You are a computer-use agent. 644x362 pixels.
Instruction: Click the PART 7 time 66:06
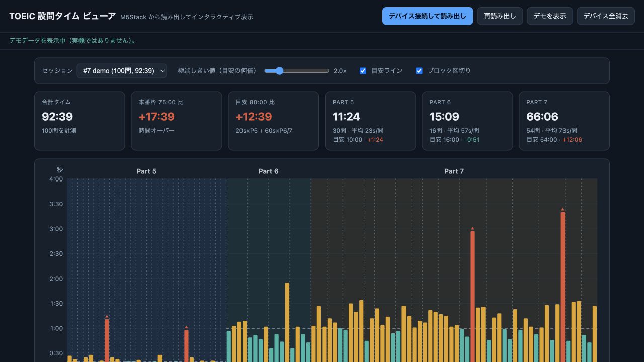(542, 117)
